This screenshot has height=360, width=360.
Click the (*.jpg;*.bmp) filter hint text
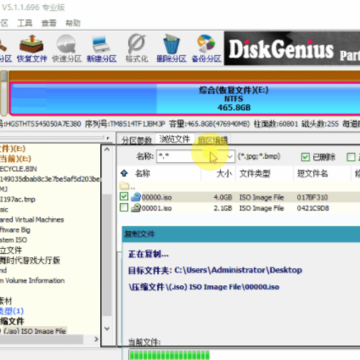click(259, 156)
